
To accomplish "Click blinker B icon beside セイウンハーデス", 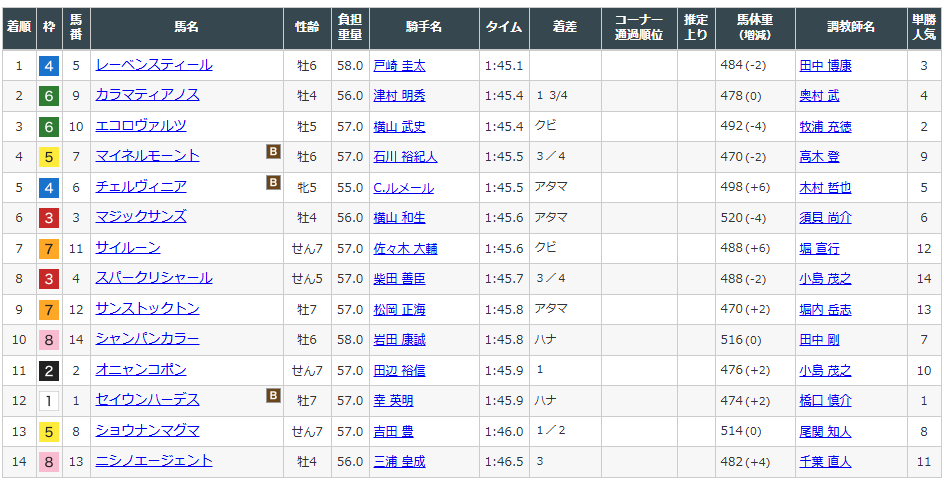I will 272,396.
